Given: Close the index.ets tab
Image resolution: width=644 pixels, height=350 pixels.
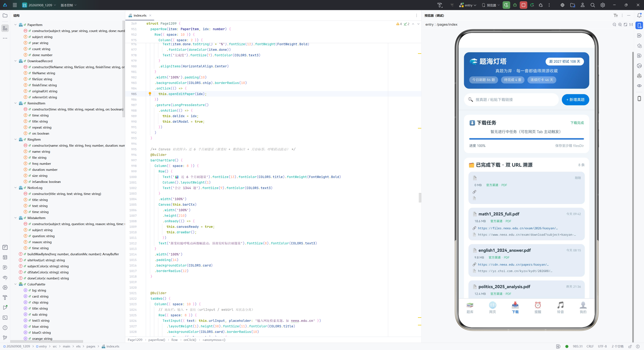Looking at the screenshot, I should (150, 15).
